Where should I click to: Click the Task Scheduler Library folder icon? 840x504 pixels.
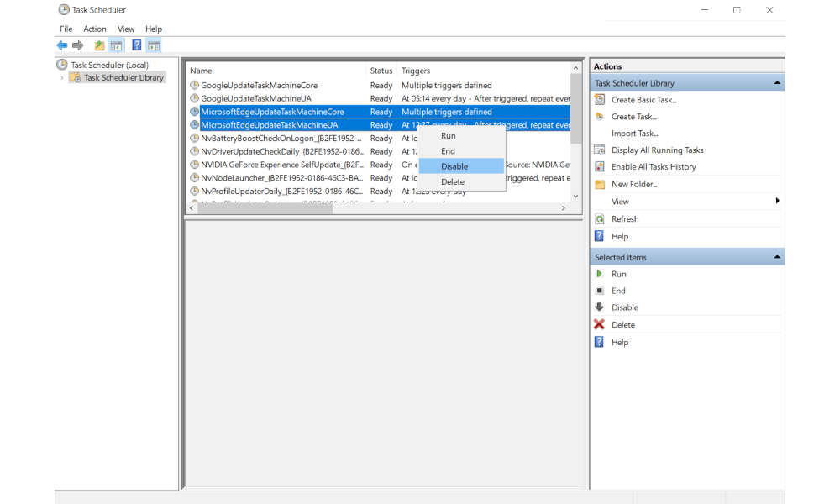pyautogui.click(x=76, y=77)
